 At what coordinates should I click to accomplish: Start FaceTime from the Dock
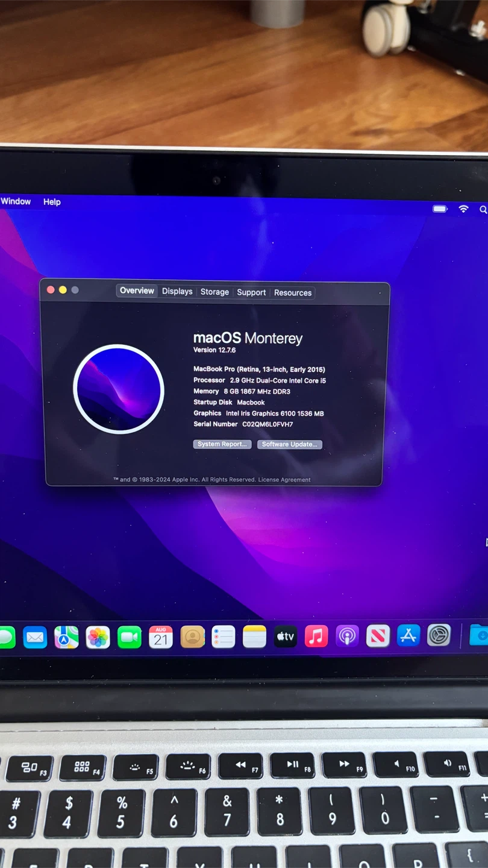129,637
